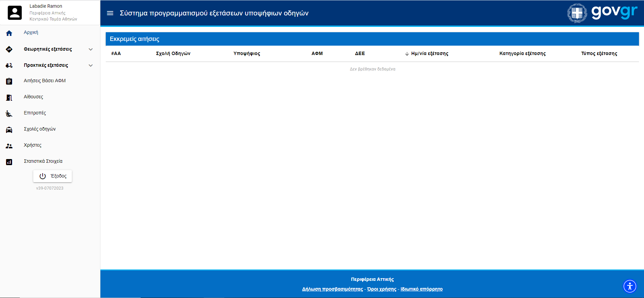Click the hamburger menu icon in header
The image size is (644, 298).
[x=110, y=13]
